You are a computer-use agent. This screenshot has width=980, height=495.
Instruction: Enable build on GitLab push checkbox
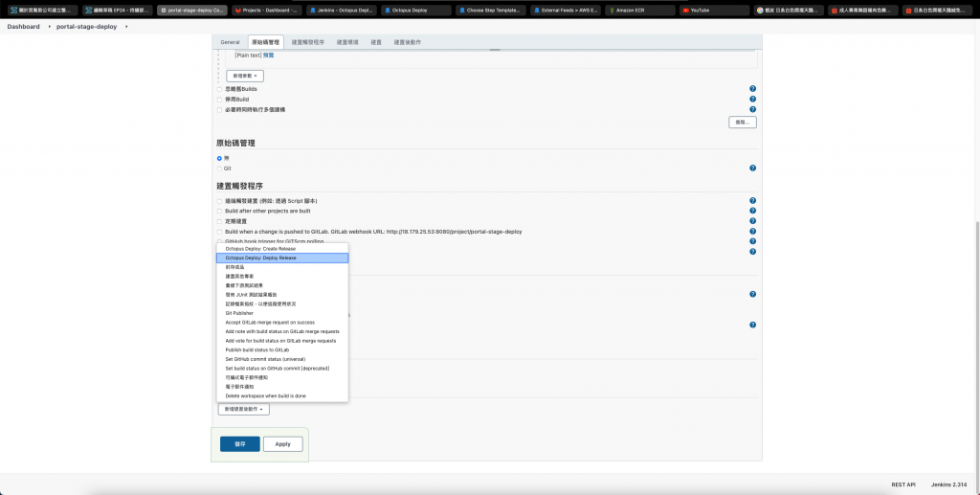tap(219, 232)
